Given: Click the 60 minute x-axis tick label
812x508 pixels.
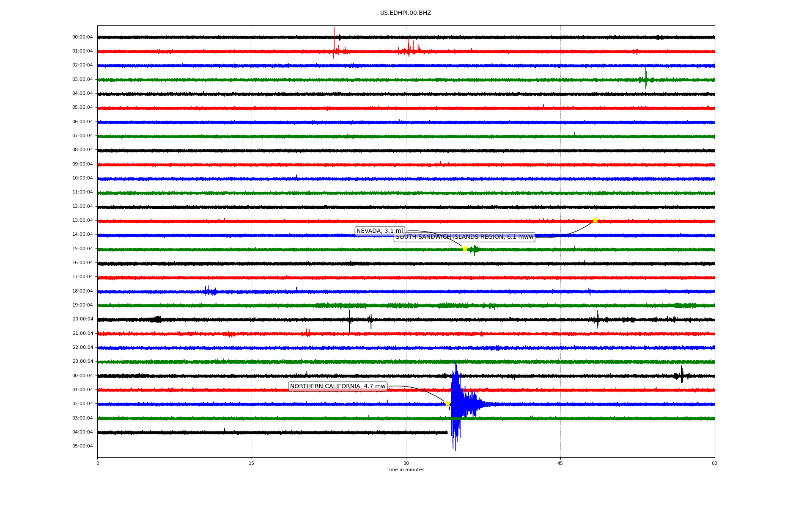Looking at the screenshot, I should (x=714, y=464).
